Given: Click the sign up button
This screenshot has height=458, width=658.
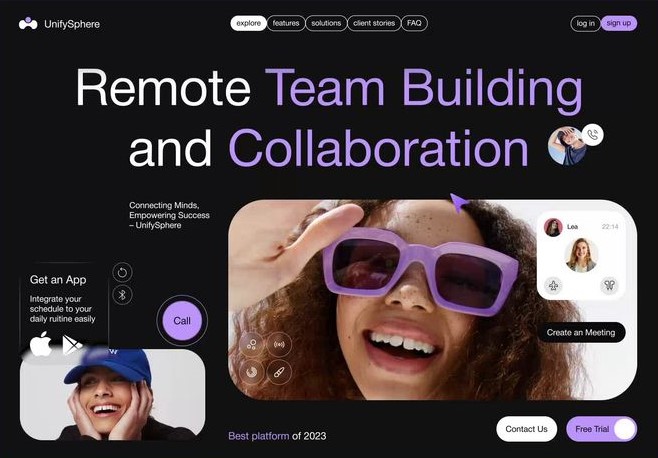Looking at the screenshot, I should point(619,24).
